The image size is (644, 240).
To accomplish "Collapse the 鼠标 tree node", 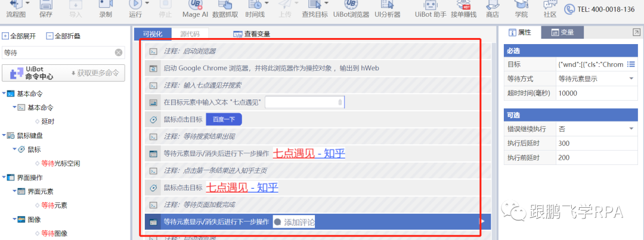I will coord(15,149).
